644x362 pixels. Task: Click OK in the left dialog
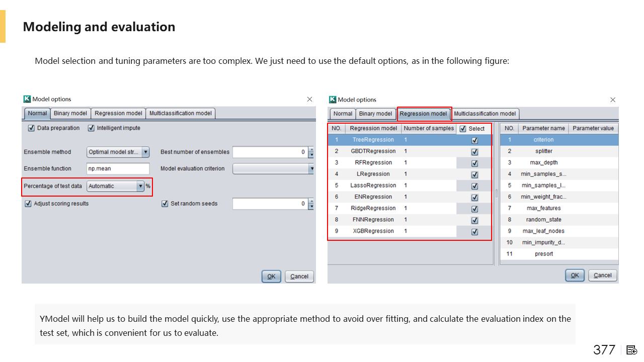[x=271, y=276]
